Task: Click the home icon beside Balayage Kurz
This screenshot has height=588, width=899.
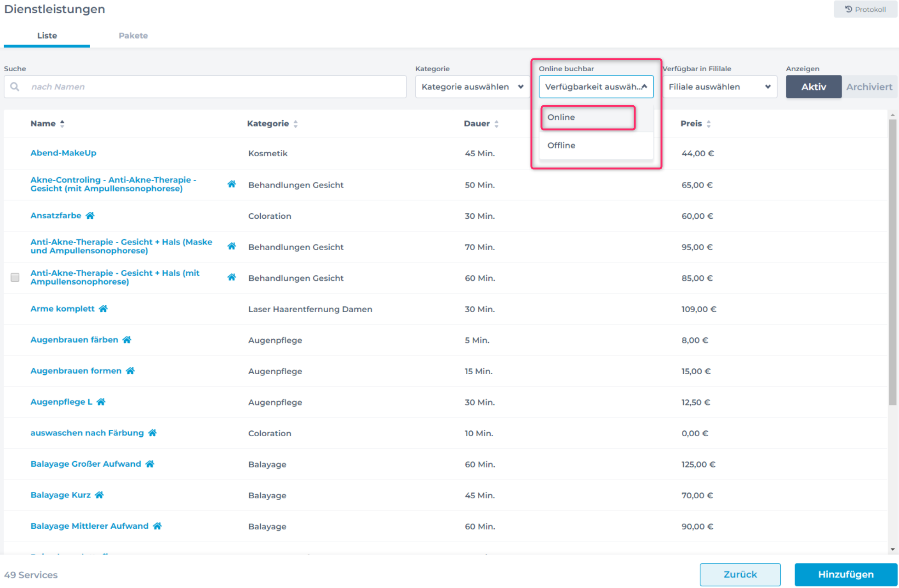Action: click(x=99, y=495)
